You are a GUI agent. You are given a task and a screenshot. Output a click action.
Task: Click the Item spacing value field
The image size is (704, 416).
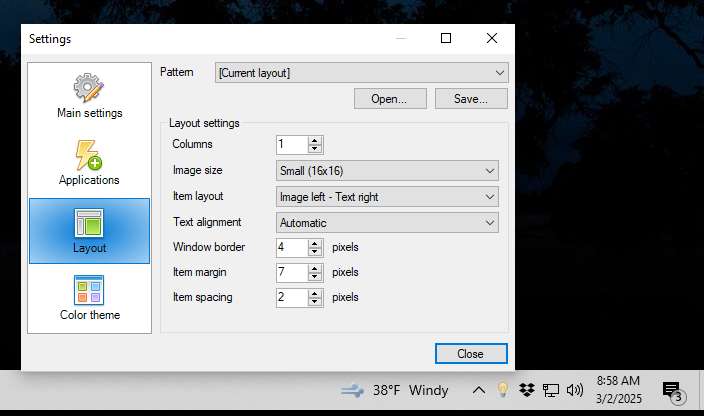click(x=292, y=298)
